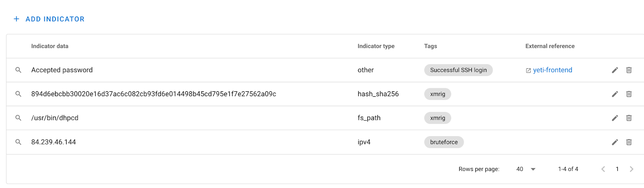The image size is (644, 188).
Task: Edit the hash_sha256 indicator row
Action: (615, 94)
